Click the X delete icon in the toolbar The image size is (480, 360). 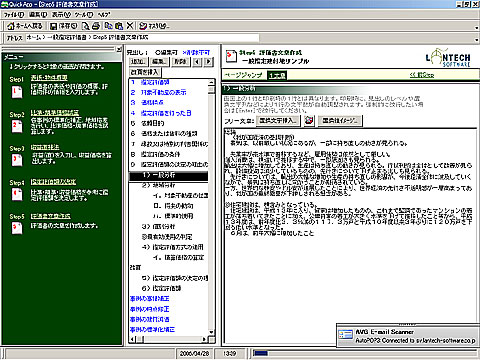point(130,26)
